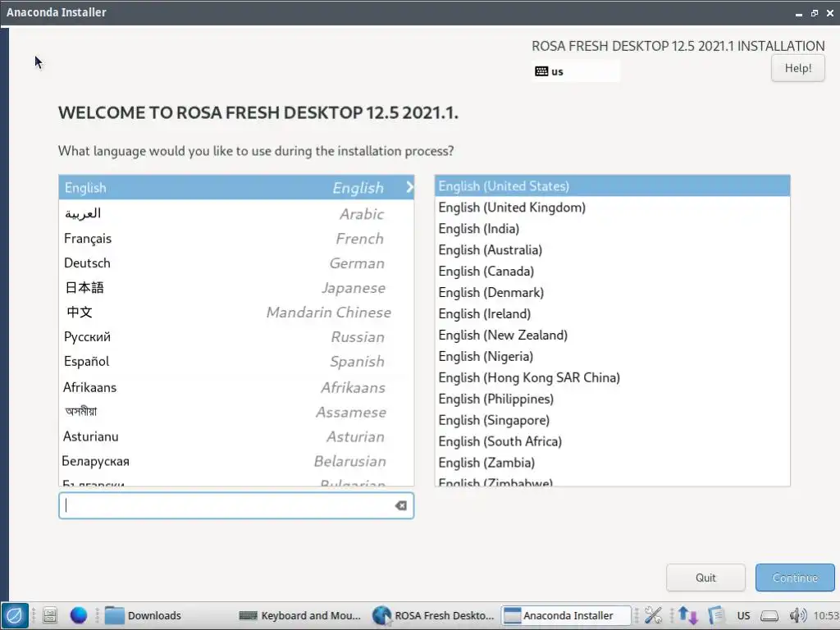Select Français in the language list
Viewport: 840px width, 630px height.
click(236, 239)
